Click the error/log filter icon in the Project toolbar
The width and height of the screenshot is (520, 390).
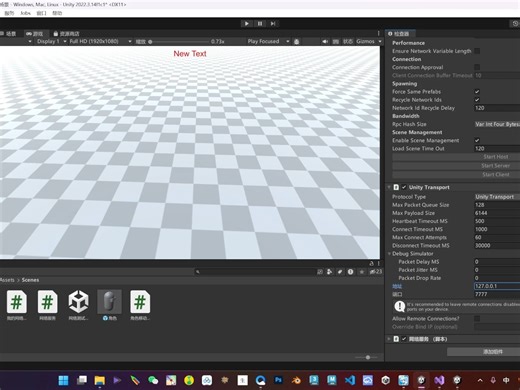click(x=350, y=272)
